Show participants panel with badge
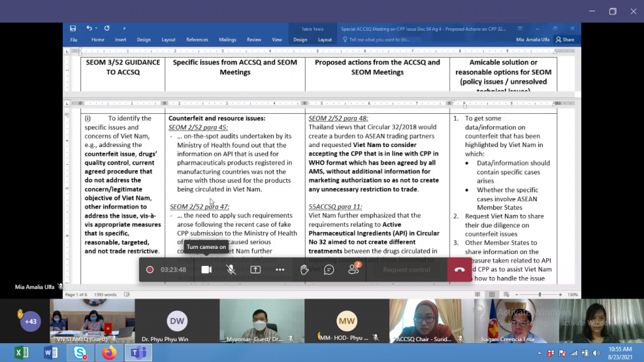This screenshot has height=362, width=644. (x=353, y=269)
